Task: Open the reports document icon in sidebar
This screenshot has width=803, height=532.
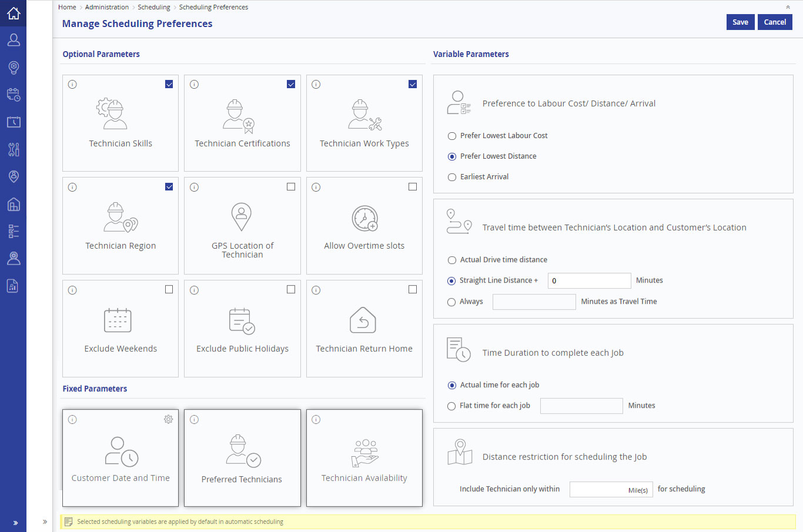Action: click(x=14, y=286)
